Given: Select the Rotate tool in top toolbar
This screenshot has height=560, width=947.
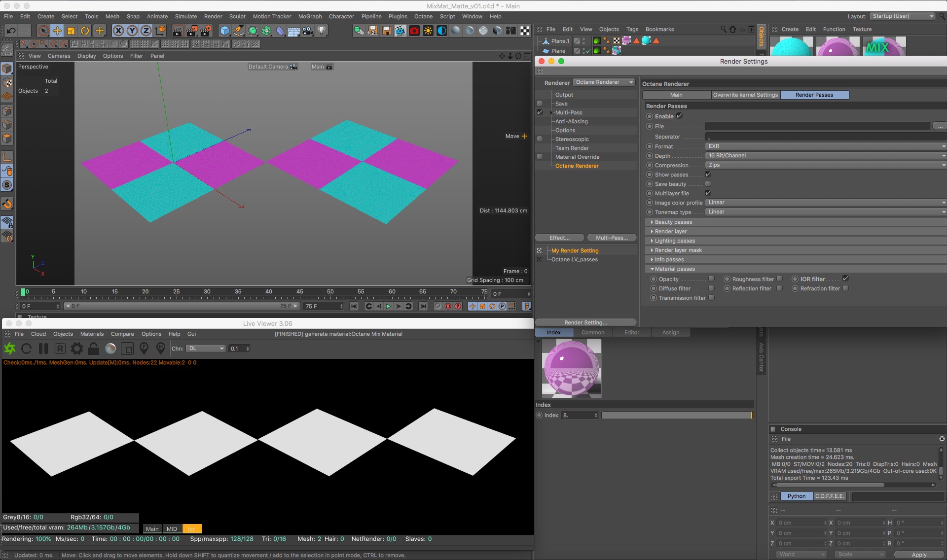Looking at the screenshot, I should (x=85, y=31).
